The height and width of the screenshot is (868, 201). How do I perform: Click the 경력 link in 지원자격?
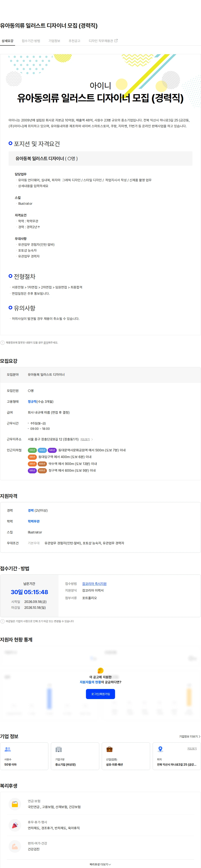(31, 510)
